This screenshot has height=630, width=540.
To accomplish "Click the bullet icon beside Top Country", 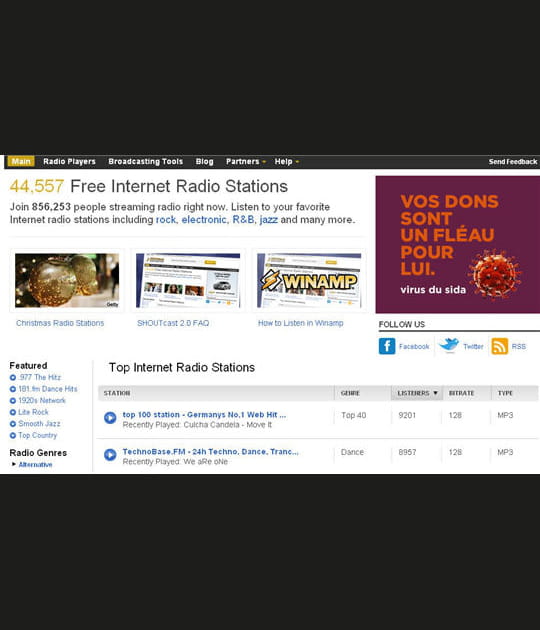I will click(13, 436).
